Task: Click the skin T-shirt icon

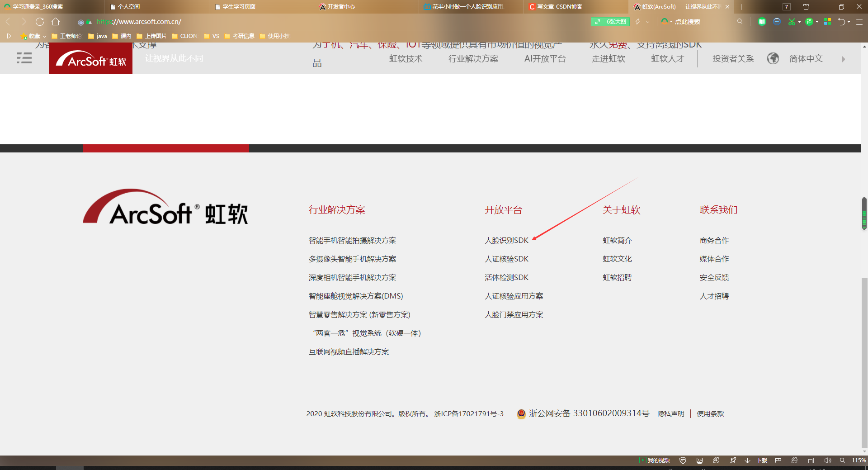Action: (x=806, y=7)
